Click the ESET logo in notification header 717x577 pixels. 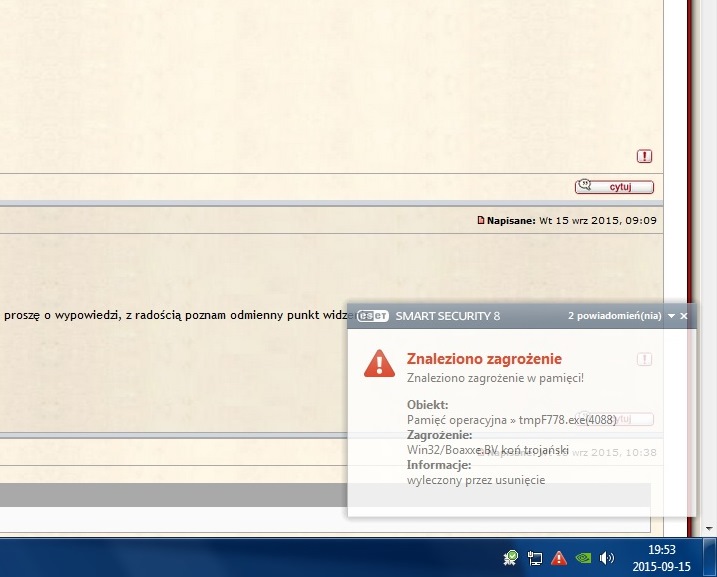[x=373, y=316]
